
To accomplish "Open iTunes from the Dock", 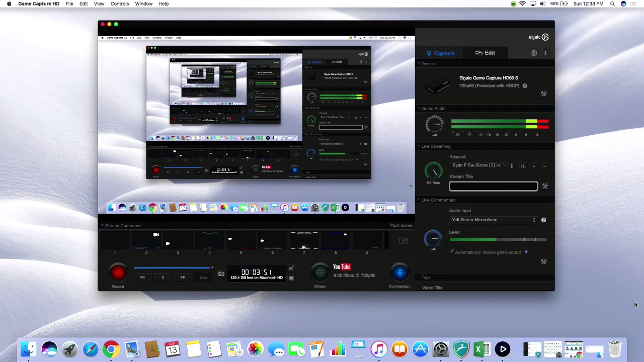I will pos(379,349).
